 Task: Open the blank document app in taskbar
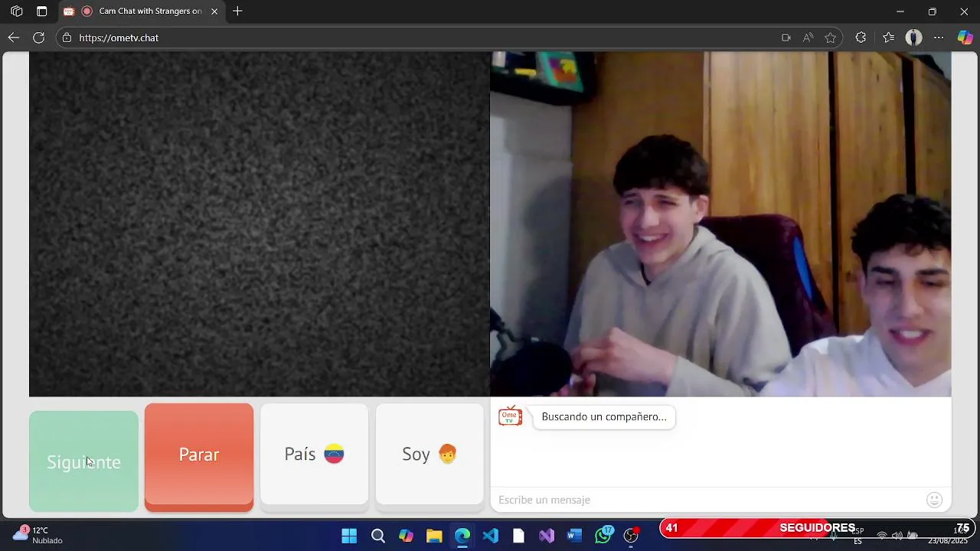pyautogui.click(x=518, y=536)
